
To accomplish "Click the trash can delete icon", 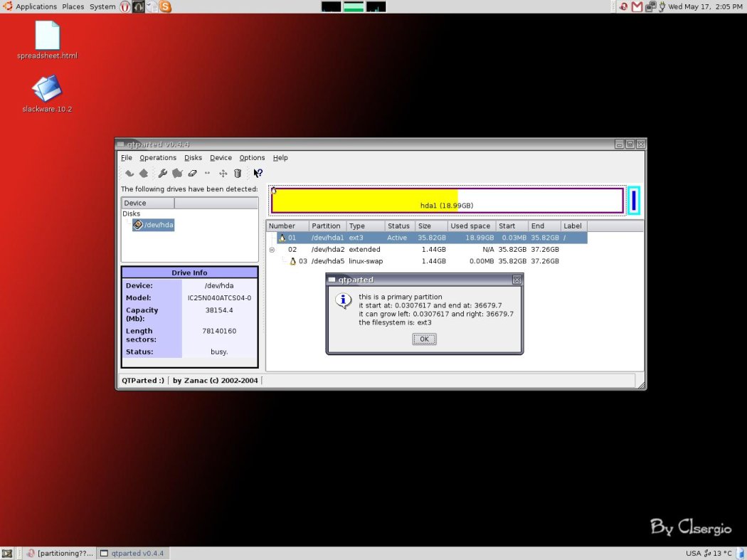I will (238, 174).
